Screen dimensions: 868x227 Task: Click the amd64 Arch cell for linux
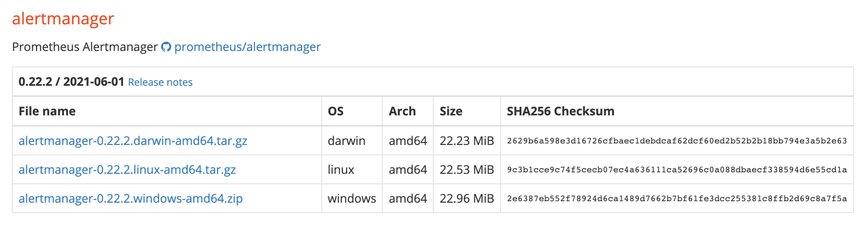pyautogui.click(x=407, y=170)
